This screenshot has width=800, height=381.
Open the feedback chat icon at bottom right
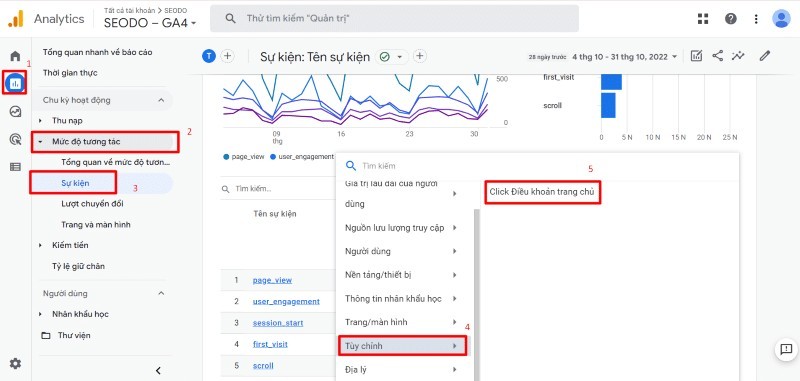(x=786, y=349)
